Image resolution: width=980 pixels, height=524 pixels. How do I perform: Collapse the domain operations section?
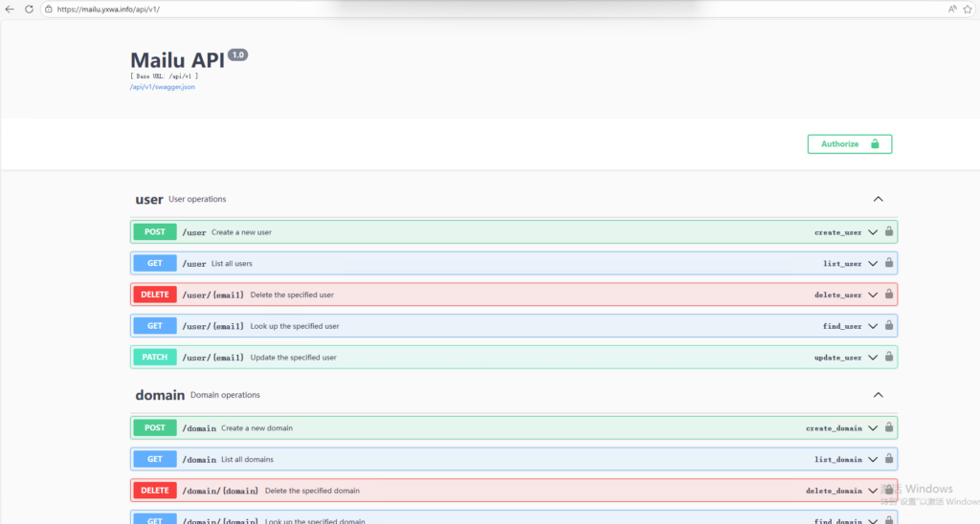878,395
